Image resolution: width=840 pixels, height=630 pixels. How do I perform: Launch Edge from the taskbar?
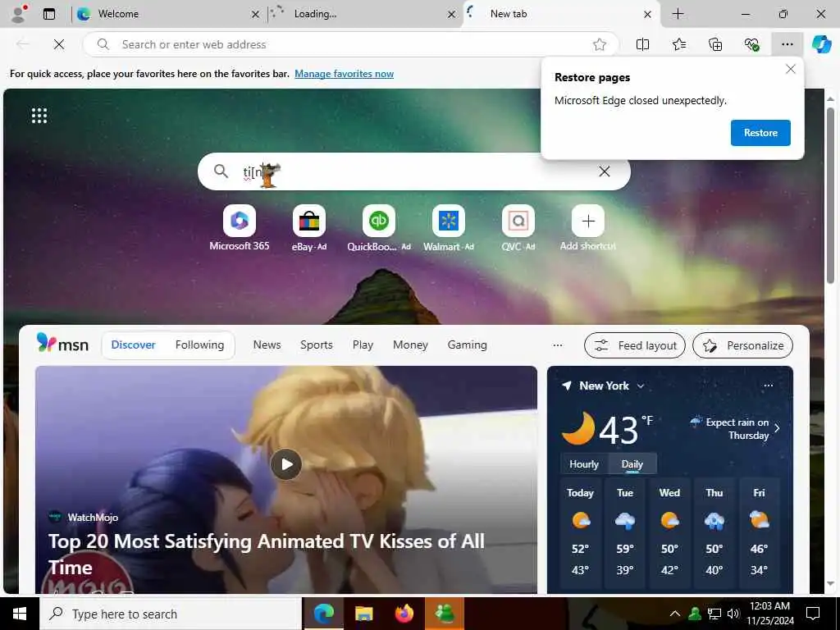[323, 614]
